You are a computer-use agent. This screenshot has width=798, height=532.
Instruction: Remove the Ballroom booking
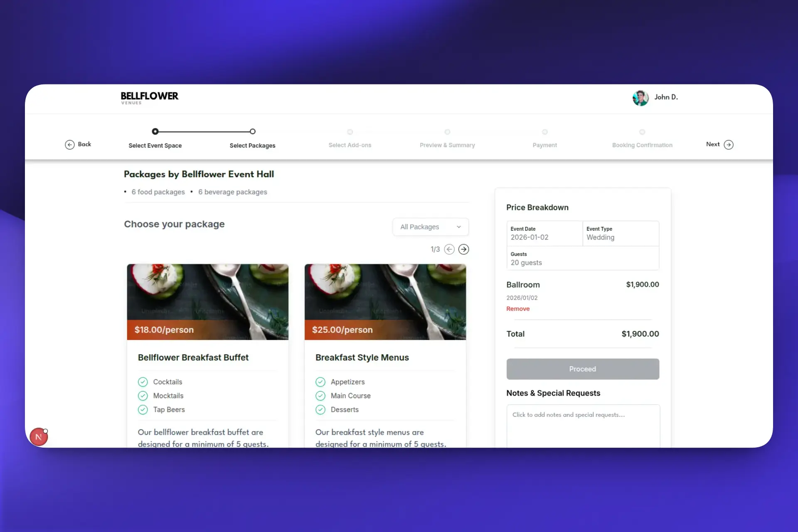tap(518, 309)
